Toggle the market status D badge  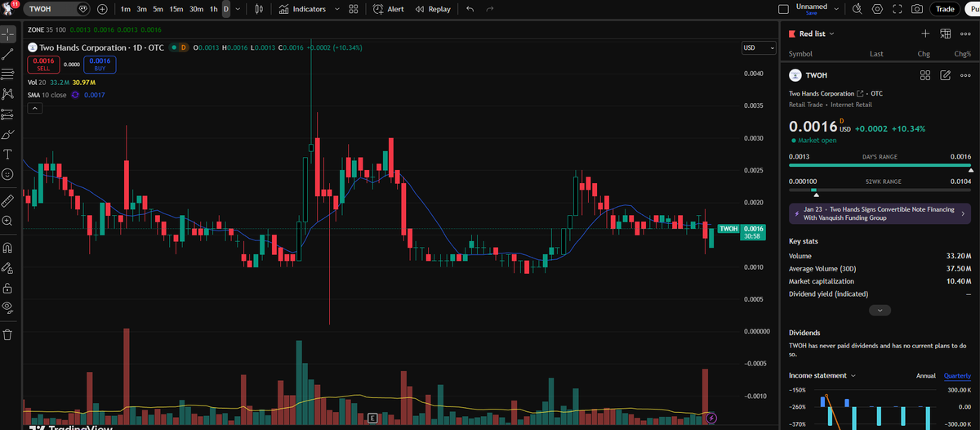coord(184,47)
